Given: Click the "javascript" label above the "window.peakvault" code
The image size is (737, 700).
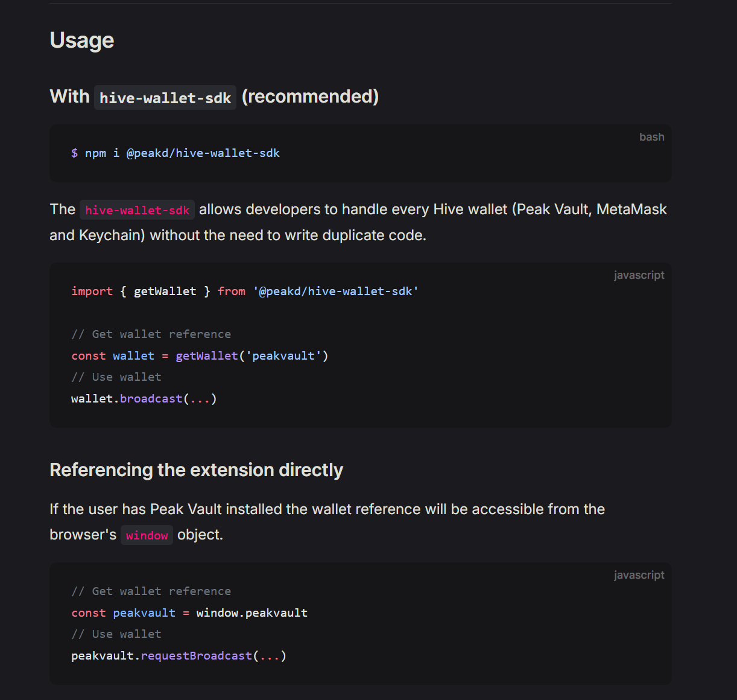Looking at the screenshot, I should (x=639, y=575).
